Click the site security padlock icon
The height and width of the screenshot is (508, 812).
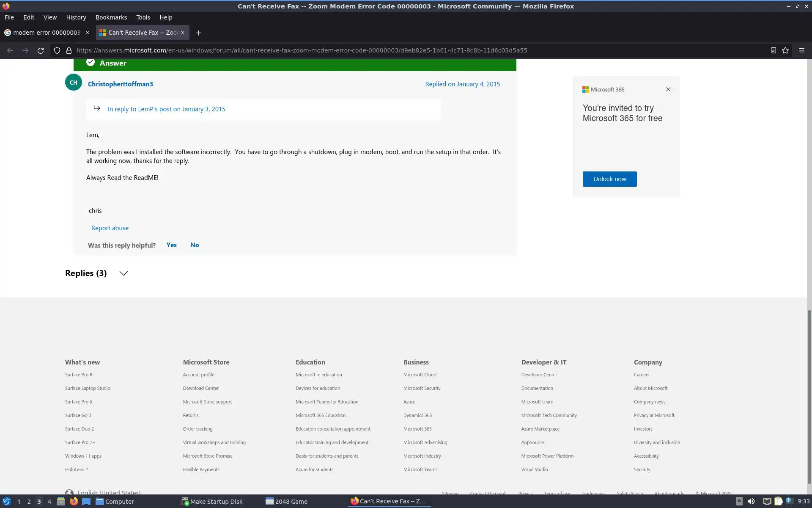coord(69,50)
